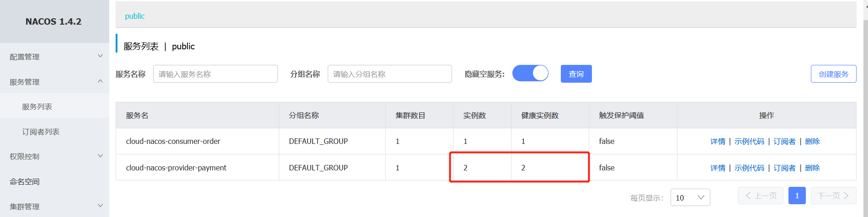Click the 查询 search button
The height and width of the screenshot is (217, 868).
tap(576, 74)
